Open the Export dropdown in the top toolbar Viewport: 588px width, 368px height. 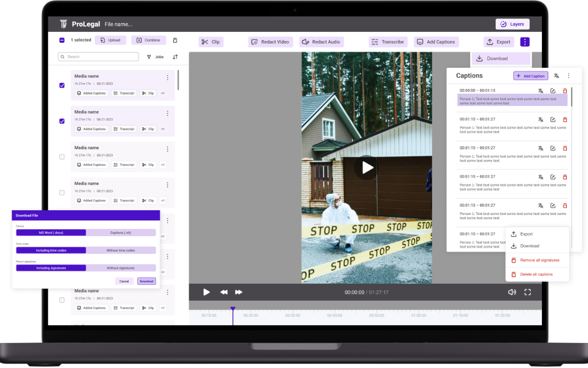(x=498, y=42)
